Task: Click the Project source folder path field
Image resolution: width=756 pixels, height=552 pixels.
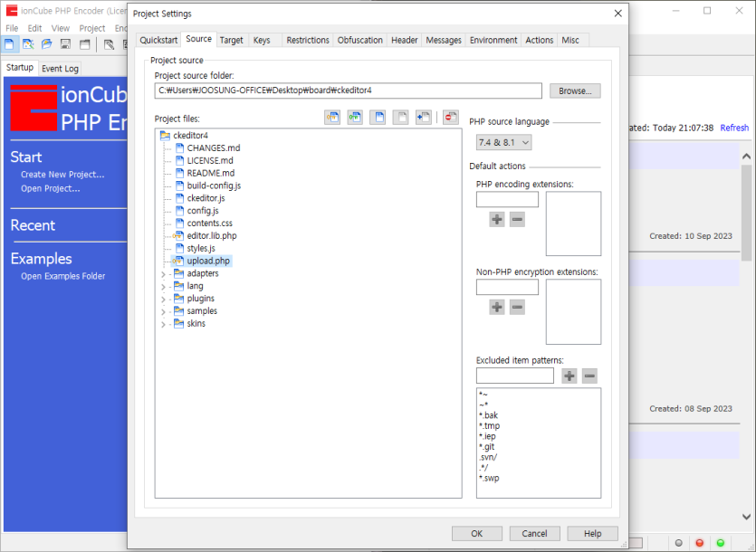Action: click(348, 90)
